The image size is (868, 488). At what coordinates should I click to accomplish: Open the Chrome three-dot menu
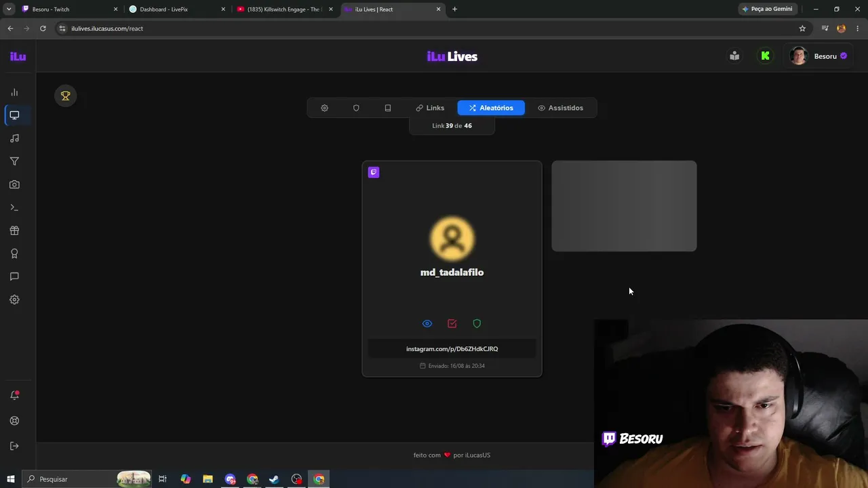click(858, 28)
